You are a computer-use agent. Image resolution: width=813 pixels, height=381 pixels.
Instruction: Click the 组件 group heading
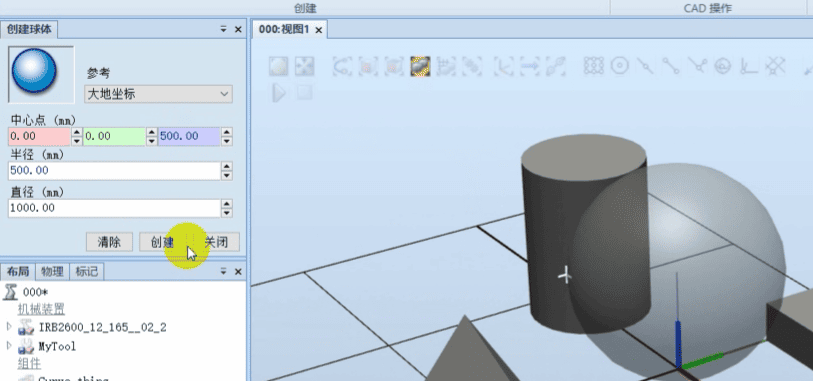click(x=29, y=364)
